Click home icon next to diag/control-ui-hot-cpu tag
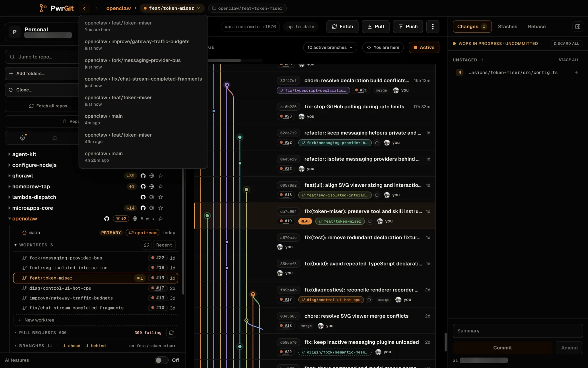Image resolution: width=588 pixels, height=368 pixels. [x=369, y=300]
